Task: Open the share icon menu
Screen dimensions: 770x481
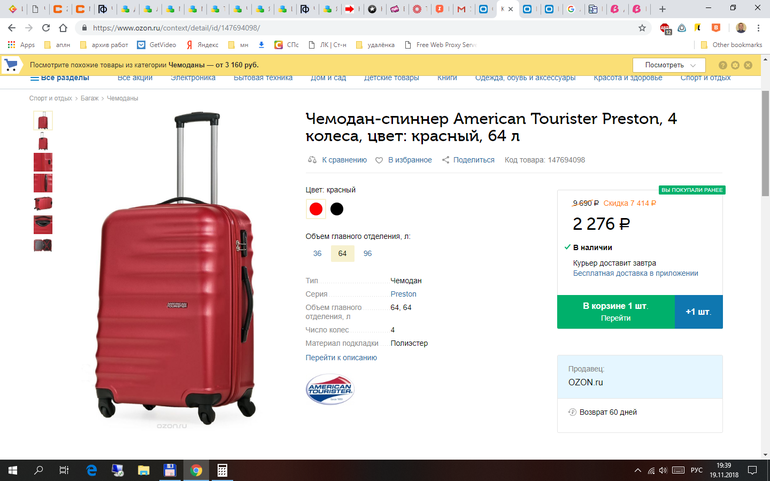Action: point(446,160)
